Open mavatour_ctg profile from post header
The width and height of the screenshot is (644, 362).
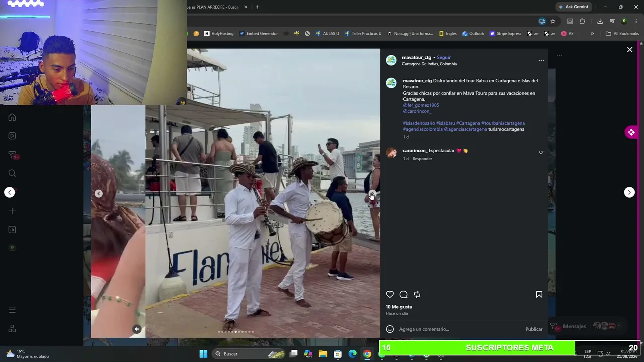[417, 57]
